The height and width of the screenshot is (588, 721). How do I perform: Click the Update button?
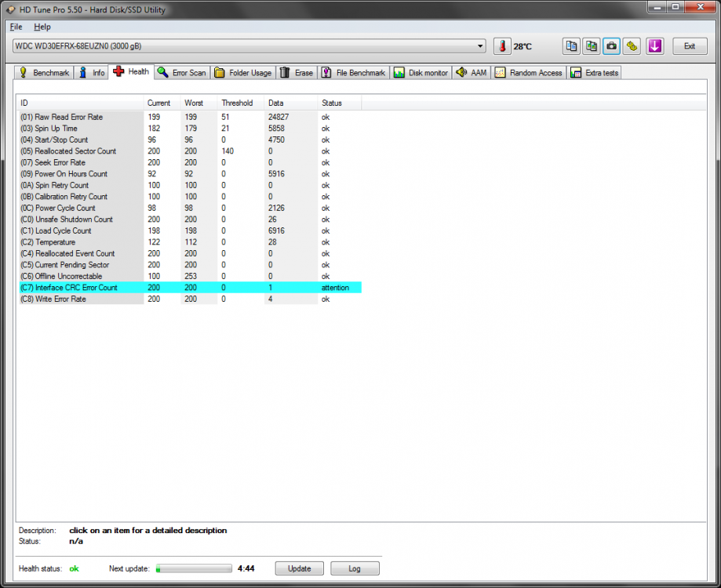pyautogui.click(x=300, y=568)
